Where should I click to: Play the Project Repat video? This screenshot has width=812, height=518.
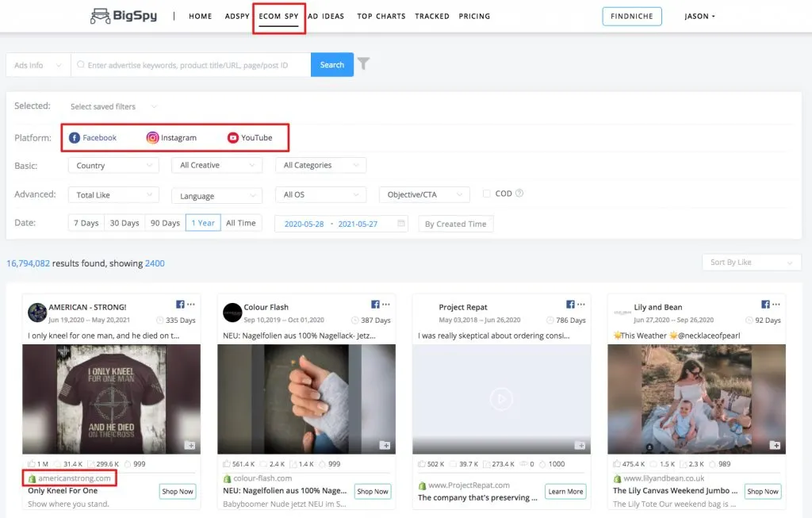coord(501,399)
